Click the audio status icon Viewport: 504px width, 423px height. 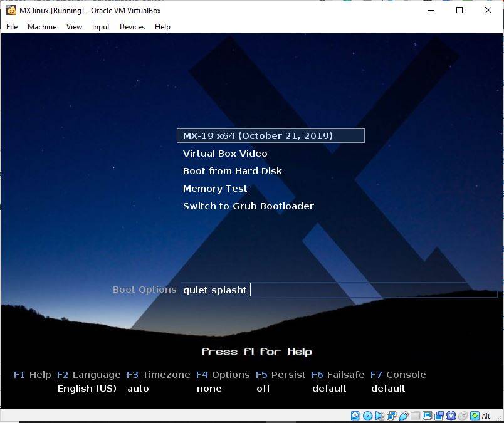coord(378,415)
